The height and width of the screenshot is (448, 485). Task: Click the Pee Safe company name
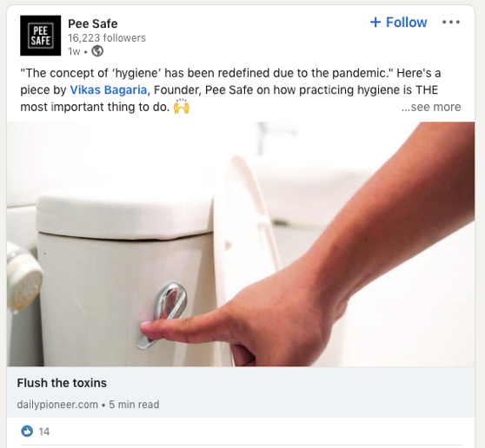coord(93,23)
